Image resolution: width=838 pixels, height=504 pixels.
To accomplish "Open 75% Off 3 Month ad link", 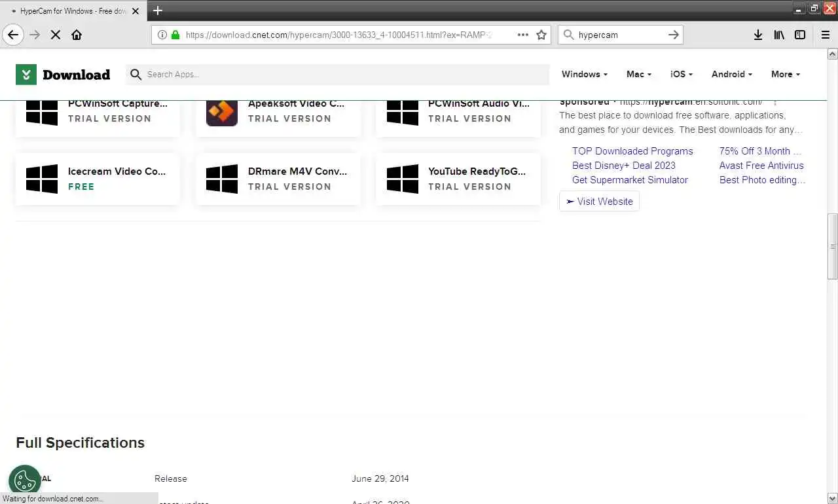I will pos(760,151).
